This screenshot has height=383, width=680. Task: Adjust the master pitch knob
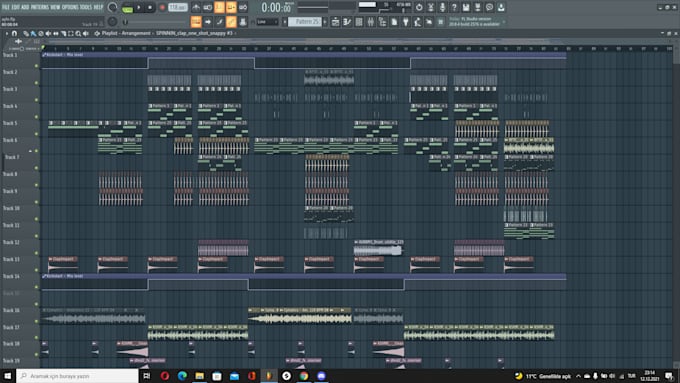[112, 22]
